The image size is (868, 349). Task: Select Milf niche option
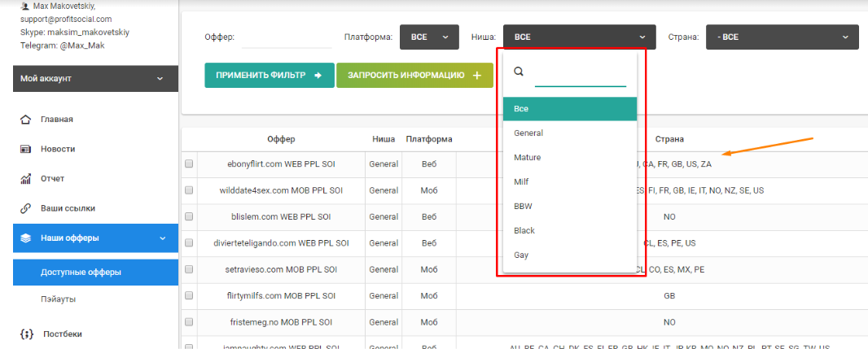pyautogui.click(x=570, y=182)
